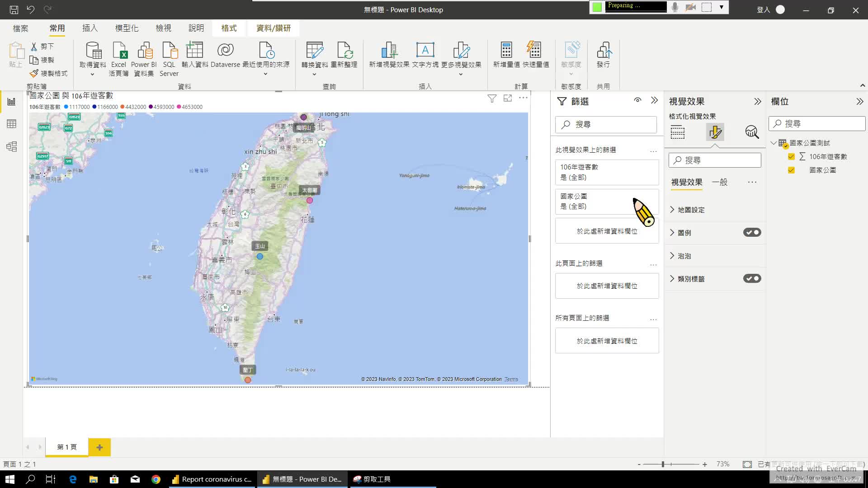
Task: Switch to the 格式 ribbon tab
Action: 229,28
